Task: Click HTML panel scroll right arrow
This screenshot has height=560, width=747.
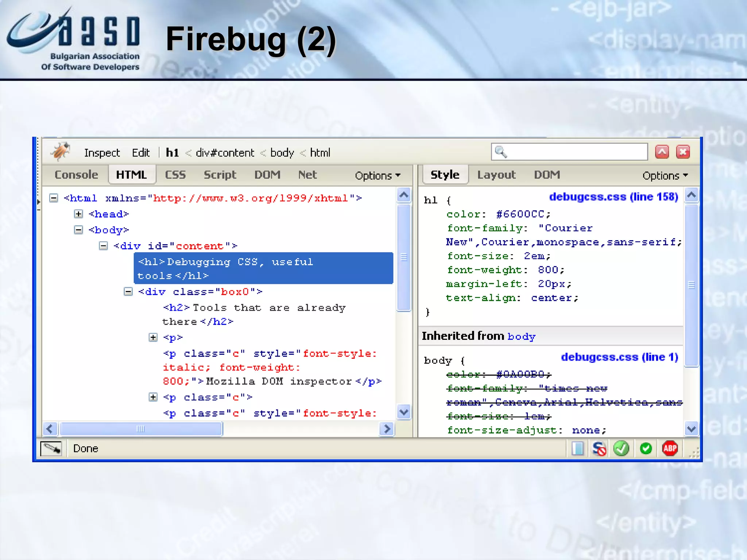Action: (x=387, y=429)
